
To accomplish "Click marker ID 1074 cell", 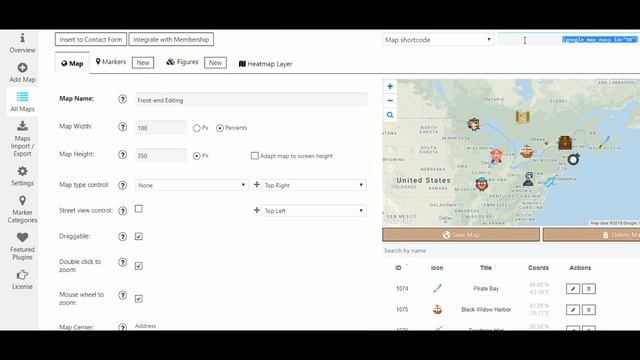I will [402, 289].
